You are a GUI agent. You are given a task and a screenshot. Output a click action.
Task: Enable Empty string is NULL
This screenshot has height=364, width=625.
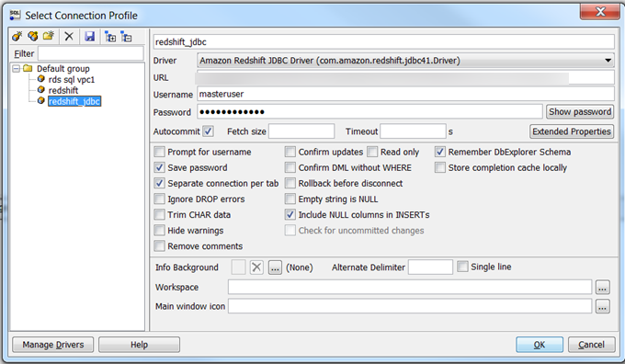click(290, 199)
